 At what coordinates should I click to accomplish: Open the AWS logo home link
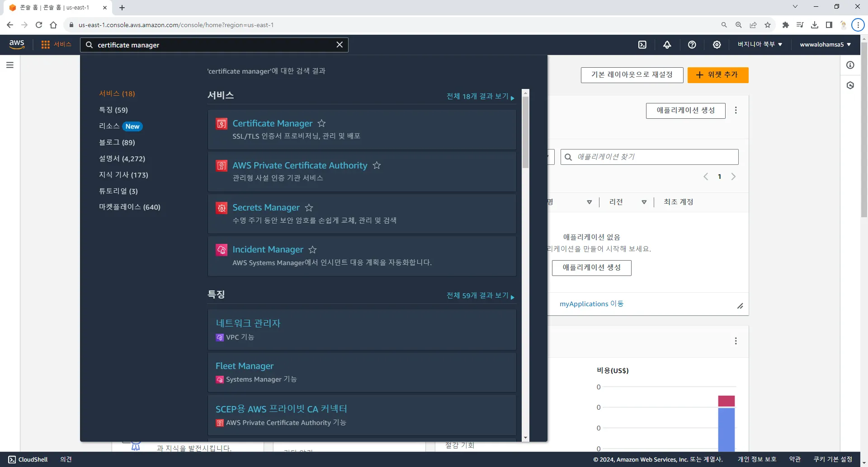[17, 44]
